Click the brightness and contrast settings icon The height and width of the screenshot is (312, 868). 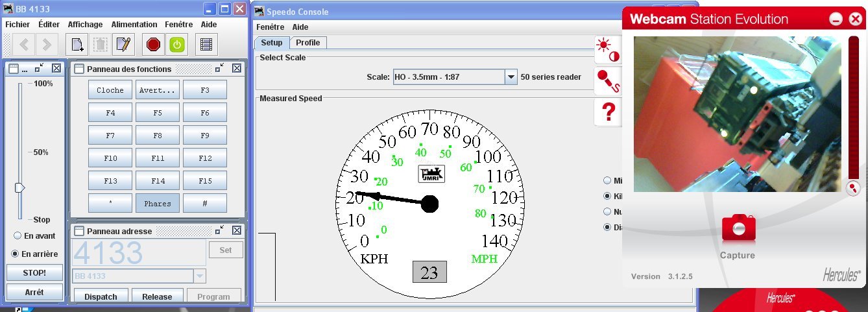point(608,49)
